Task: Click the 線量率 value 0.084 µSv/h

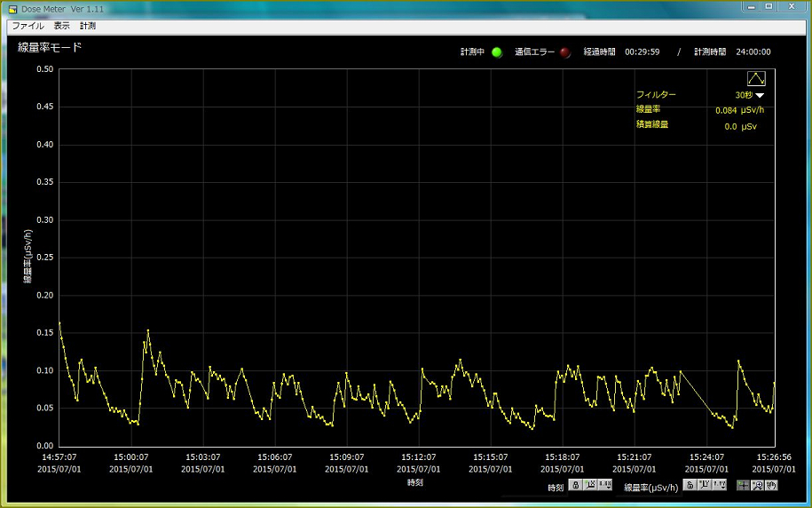Action: click(739, 110)
